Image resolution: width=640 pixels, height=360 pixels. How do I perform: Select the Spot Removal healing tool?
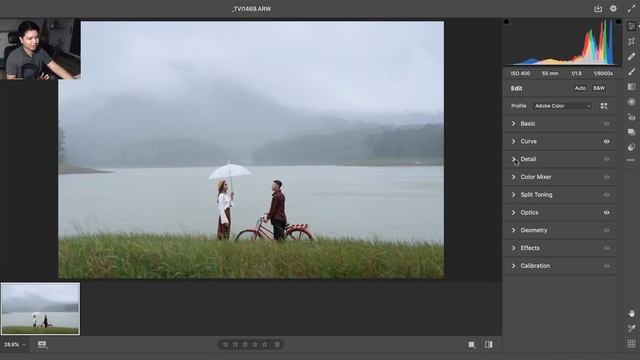click(631, 56)
